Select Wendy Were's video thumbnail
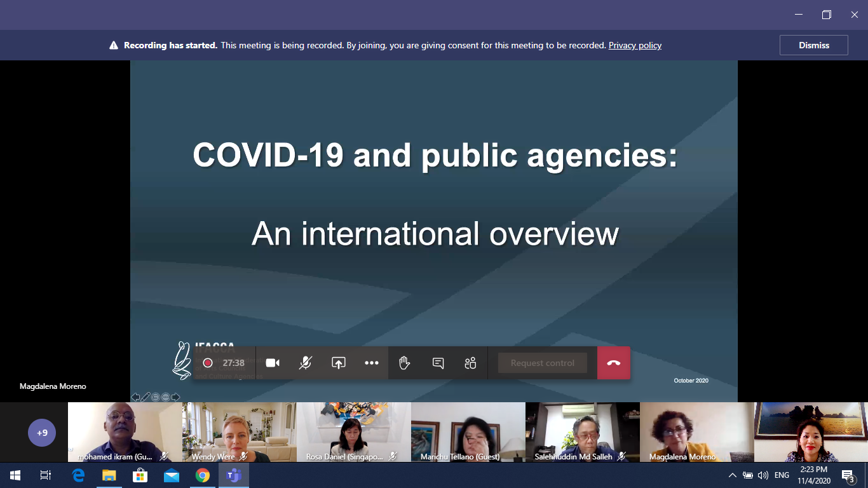 tap(239, 431)
